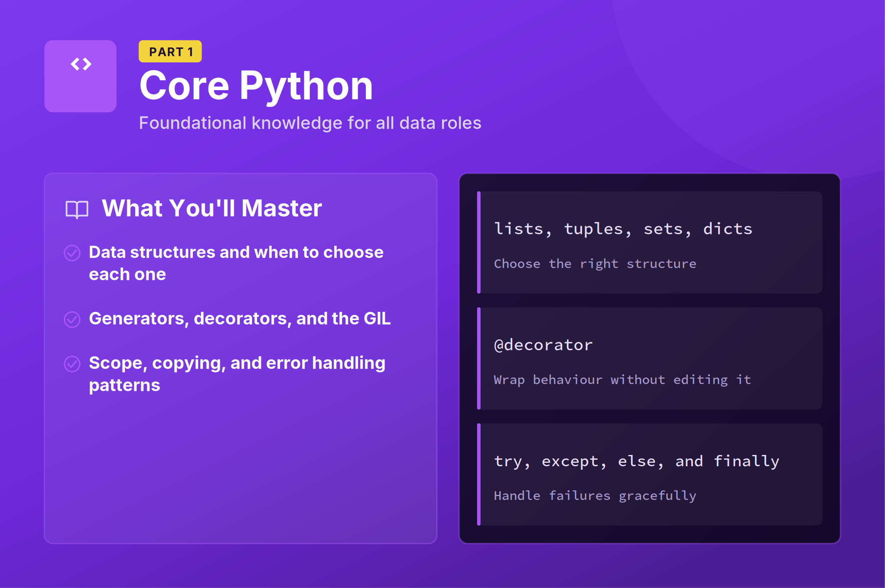The width and height of the screenshot is (885, 588).
Task: Click 'Foundational knowledge for all data roles' subtitle
Action: click(x=310, y=123)
